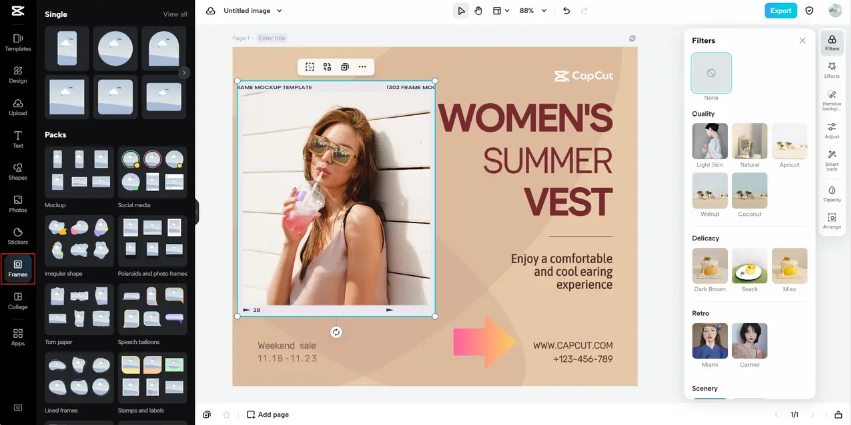Screen dimensions: 851x425
Task: Open the Filters tool in right rail
Action: point(832,42)
